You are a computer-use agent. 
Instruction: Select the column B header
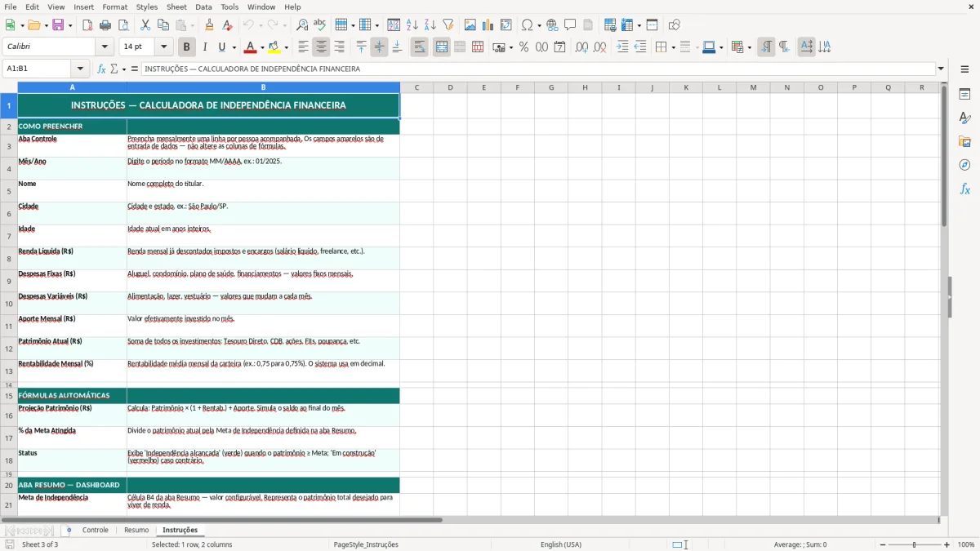click(263, 87)
